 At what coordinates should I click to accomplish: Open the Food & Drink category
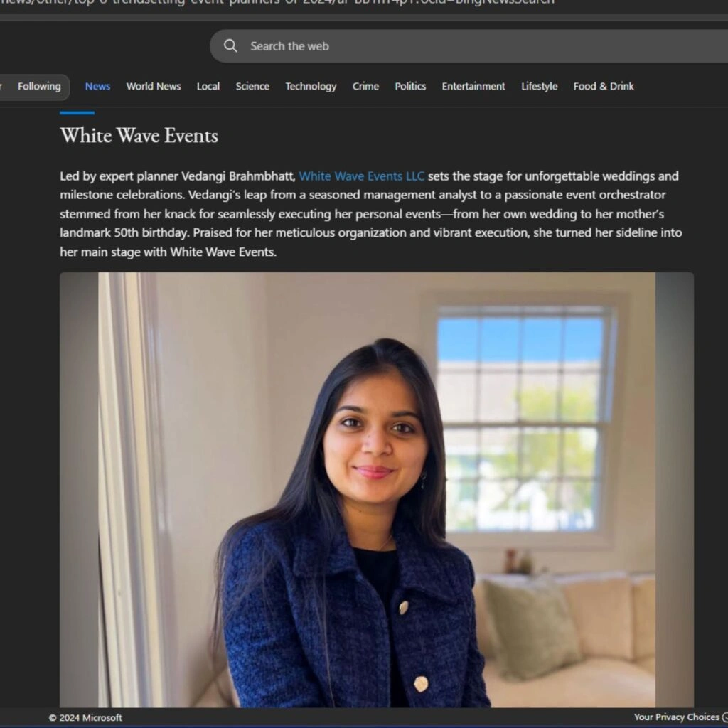(603, 86)
